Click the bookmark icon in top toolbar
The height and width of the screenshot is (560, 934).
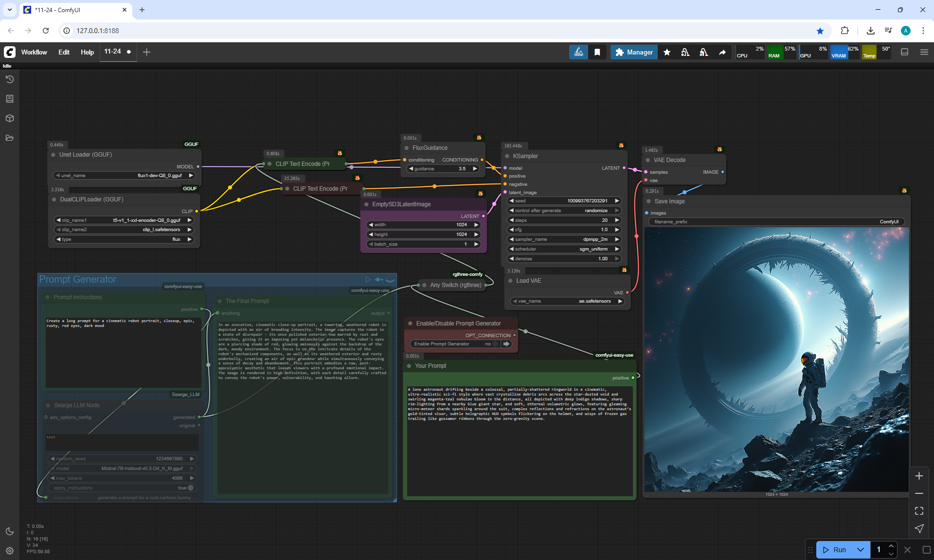coord(597,52)
